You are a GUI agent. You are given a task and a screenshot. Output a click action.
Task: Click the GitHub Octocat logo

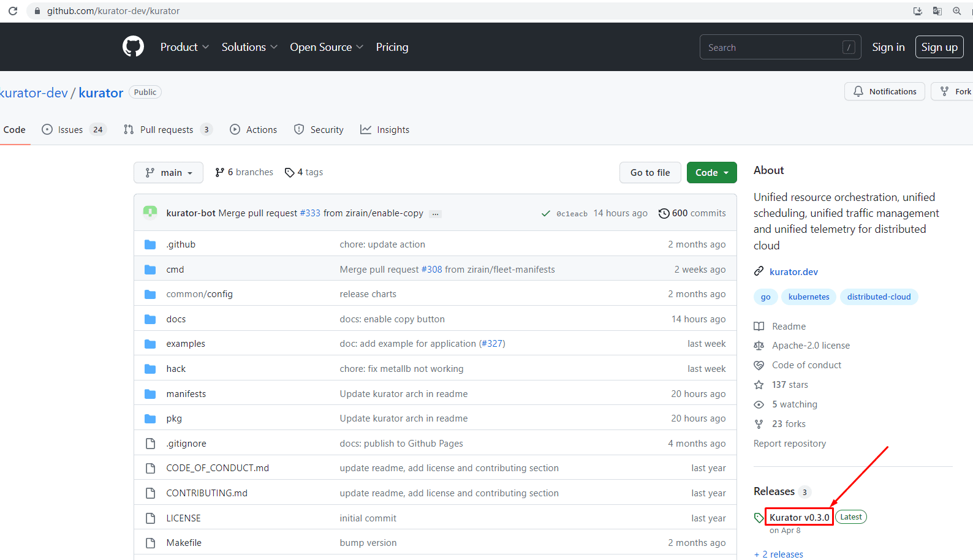tap(133, 47)
